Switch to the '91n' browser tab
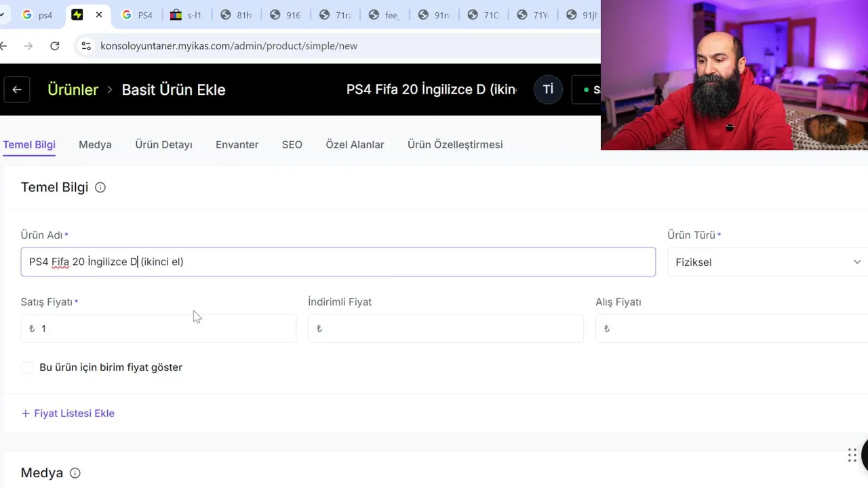 (433, 15)
